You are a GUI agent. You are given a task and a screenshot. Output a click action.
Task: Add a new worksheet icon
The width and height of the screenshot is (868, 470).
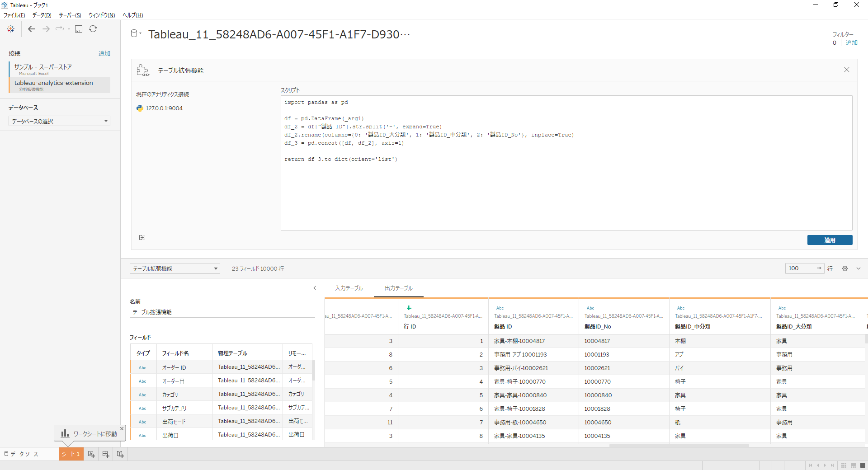pos(91,454)
